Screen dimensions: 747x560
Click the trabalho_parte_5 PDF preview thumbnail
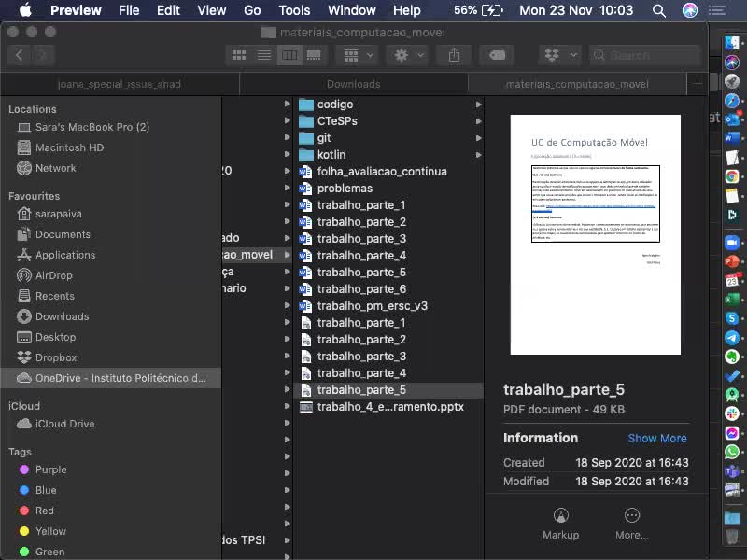[x=595, y=235]
